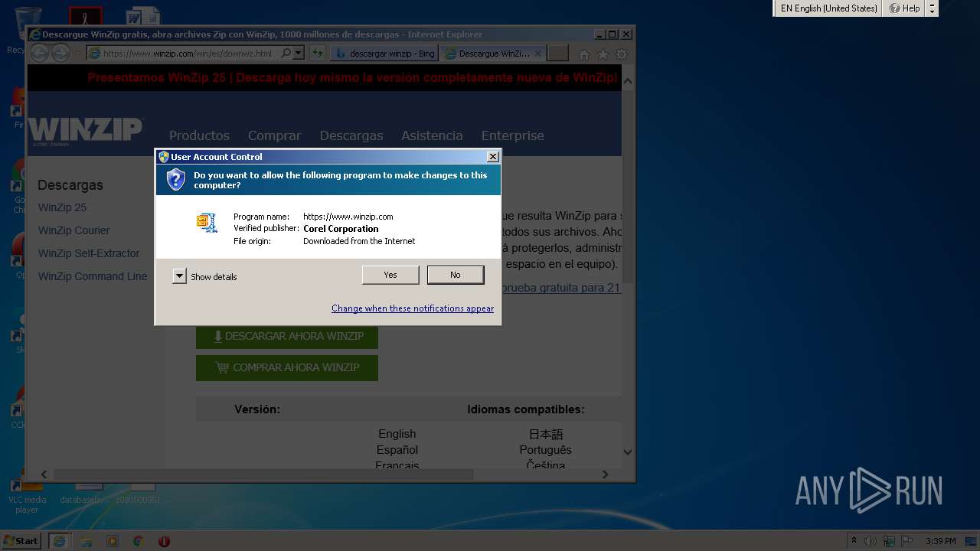
Task: Click the search magnifier in the address bar
Action: [x=286, y=53]
